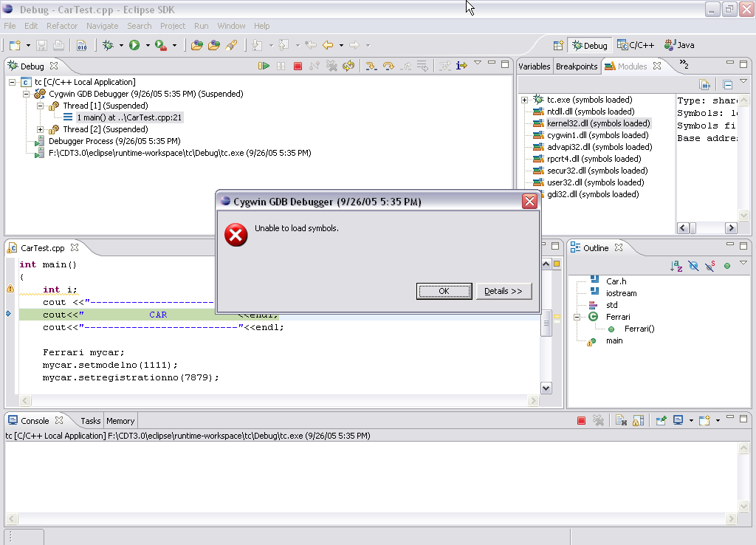The image size is (756, 545).
Task: Click the flashlight Search toolbar icon
Action: point(231,45)
